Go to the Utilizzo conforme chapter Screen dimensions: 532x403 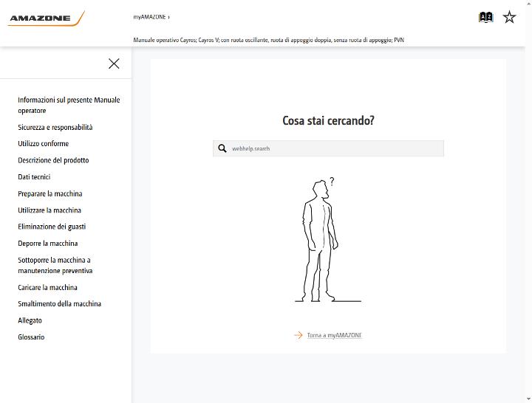pyautogui.click(x=44, y=144)
